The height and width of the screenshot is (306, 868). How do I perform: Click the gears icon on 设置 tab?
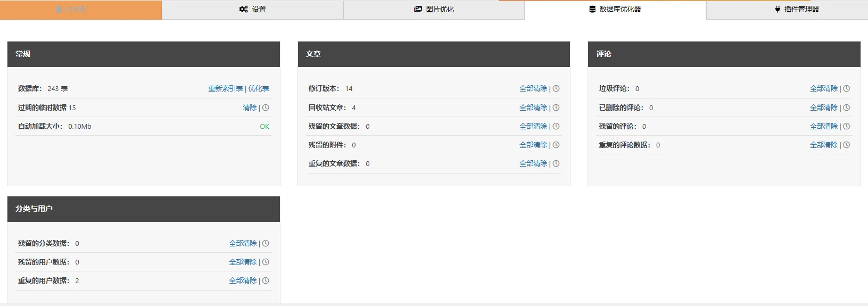(244, 9)
